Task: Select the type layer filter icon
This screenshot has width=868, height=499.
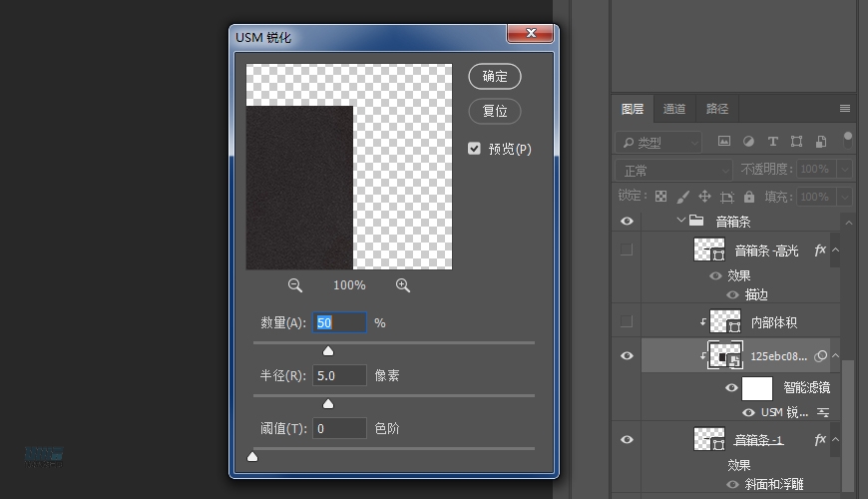Action: (x=772, y=142)
